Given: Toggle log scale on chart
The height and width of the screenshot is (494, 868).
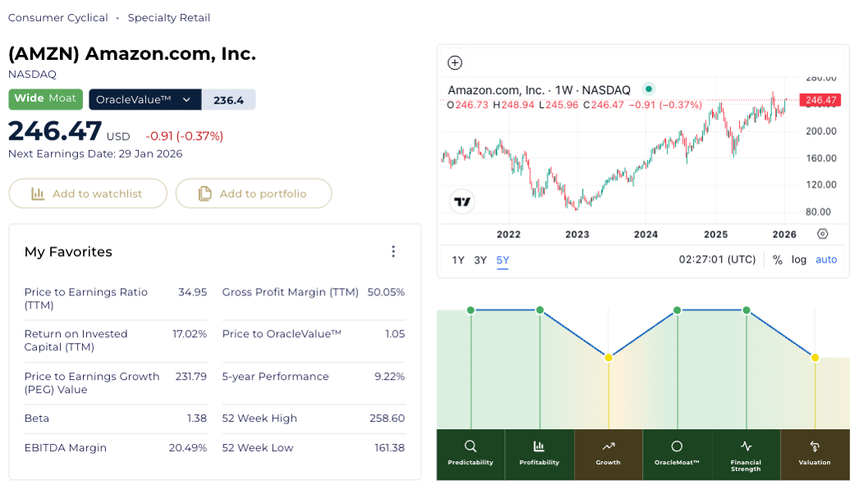Looking at the screenshot, I should 799,260.
